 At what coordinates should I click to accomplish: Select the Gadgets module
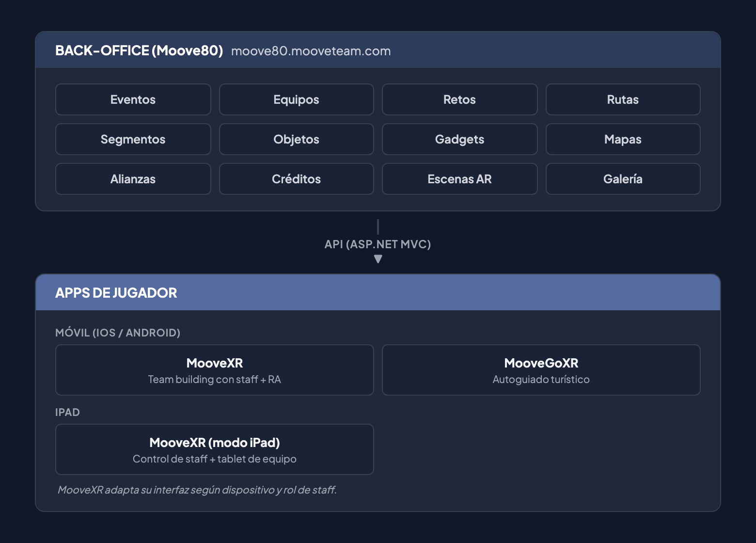(459, 139)
